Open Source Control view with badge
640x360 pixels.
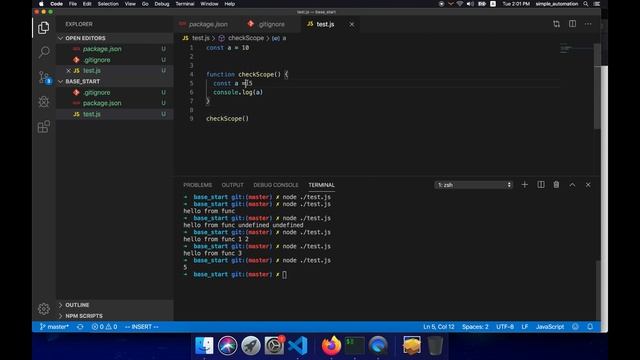[x=44, y=77]
